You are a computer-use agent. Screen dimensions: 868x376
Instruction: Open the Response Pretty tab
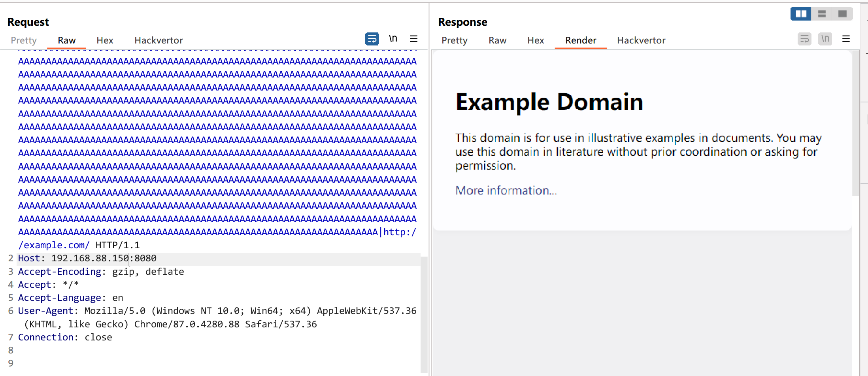tap(454, 40)
